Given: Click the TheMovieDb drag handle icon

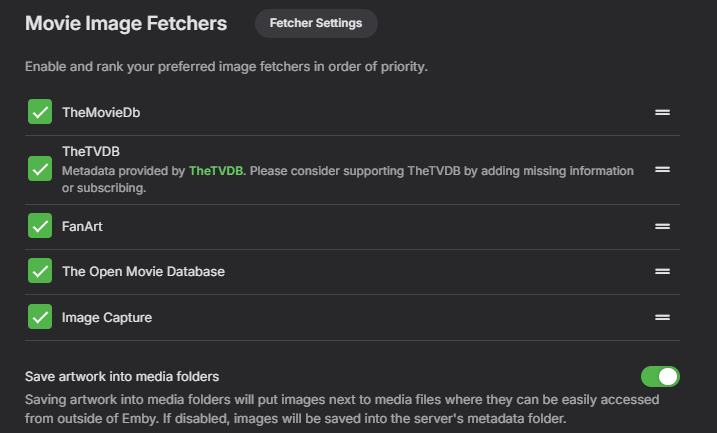Looking at the screenshot, I should pos(662,112).
